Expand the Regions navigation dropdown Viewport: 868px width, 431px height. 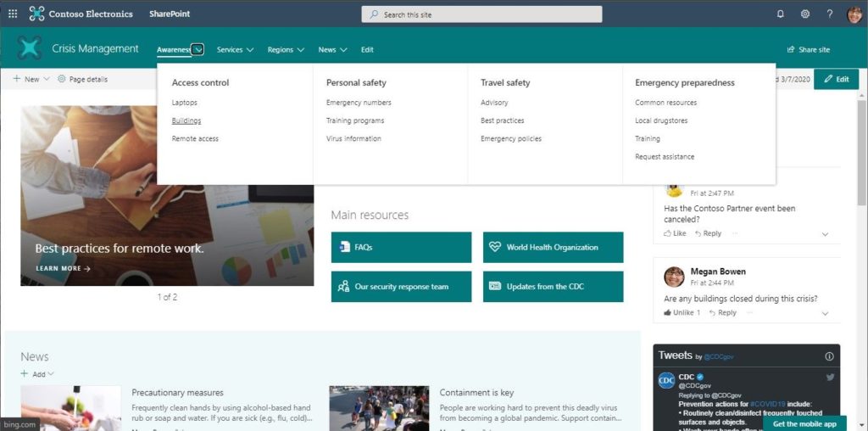click(286, 50)
